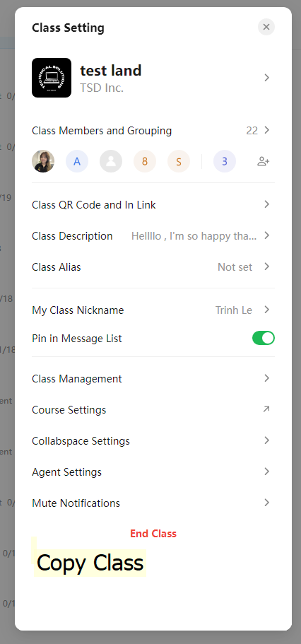Expand the test land class details chevron

point(267,78)
